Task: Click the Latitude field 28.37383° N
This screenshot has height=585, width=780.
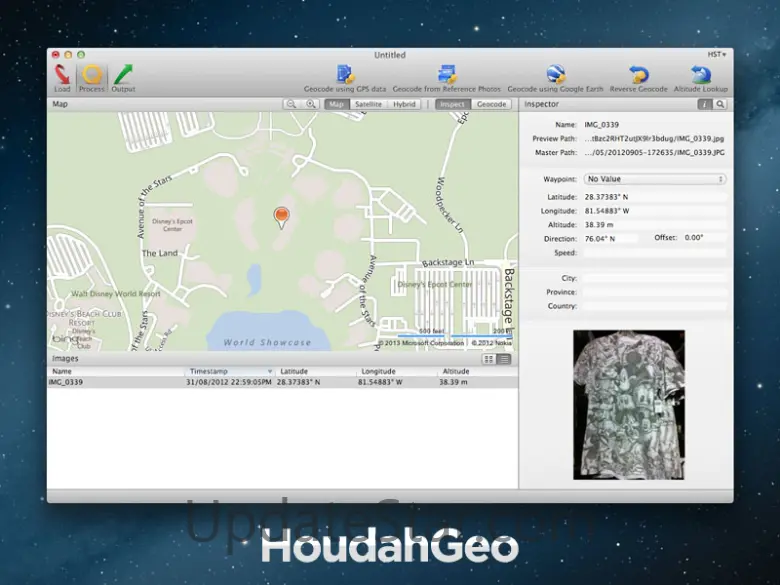Action: coord(655,197)
